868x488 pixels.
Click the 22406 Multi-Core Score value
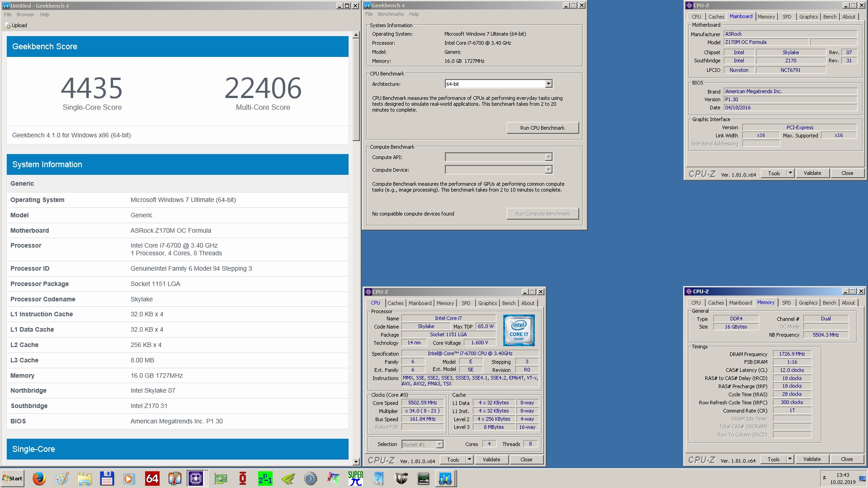pyautogui.click(x=263, y=88)
